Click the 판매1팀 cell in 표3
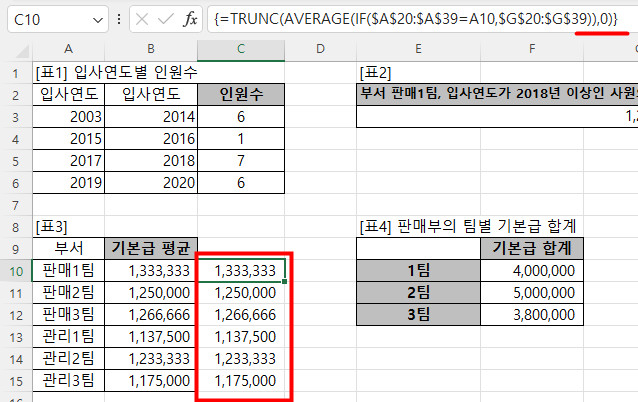 click(x=68, y=270)
